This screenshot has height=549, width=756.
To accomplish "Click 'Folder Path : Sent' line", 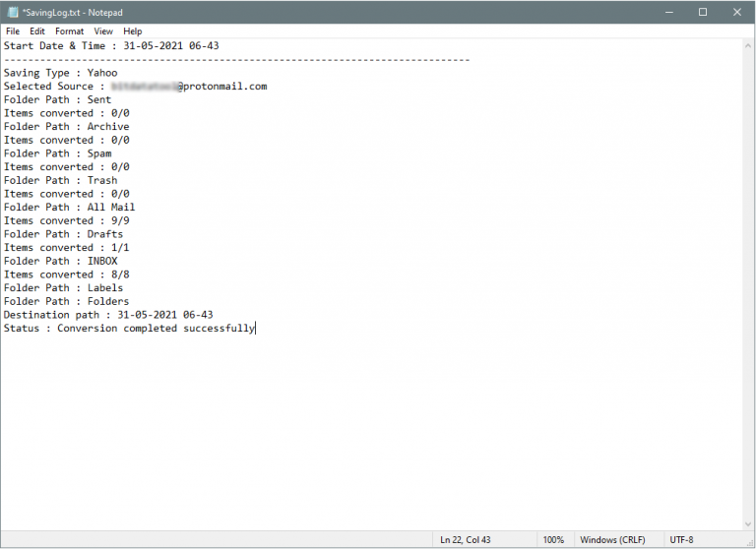I will click(x=58, y=99).
